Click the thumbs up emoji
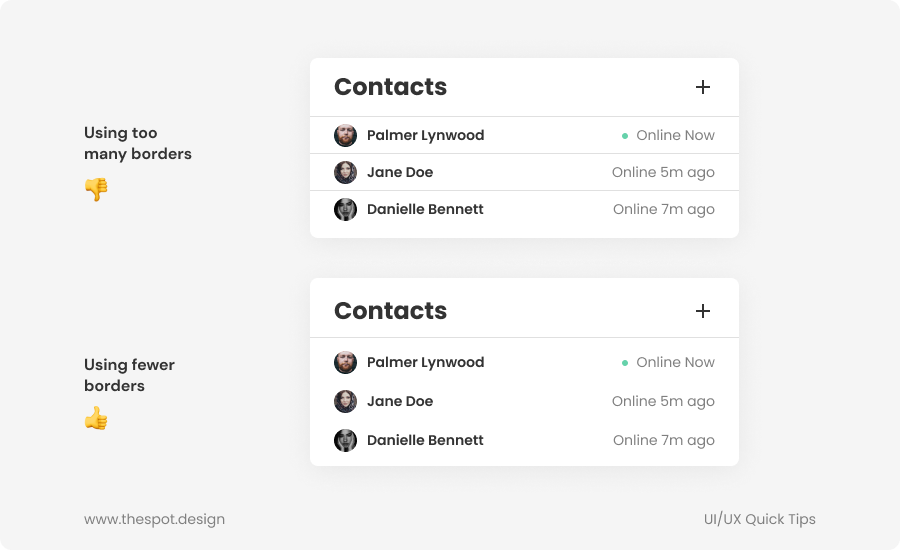 click(x=96, y=419)
